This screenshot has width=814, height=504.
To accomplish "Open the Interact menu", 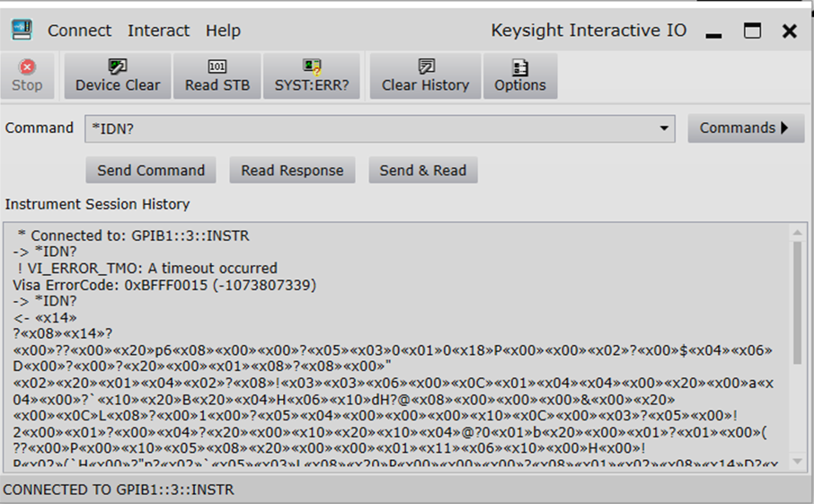I will [158, 31].
